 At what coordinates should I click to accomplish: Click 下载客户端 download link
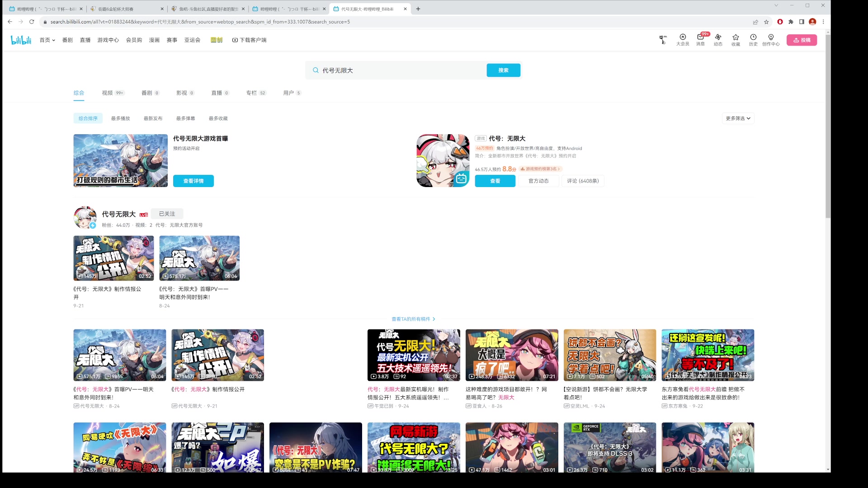pyautogui.click(x=250, y=40)
